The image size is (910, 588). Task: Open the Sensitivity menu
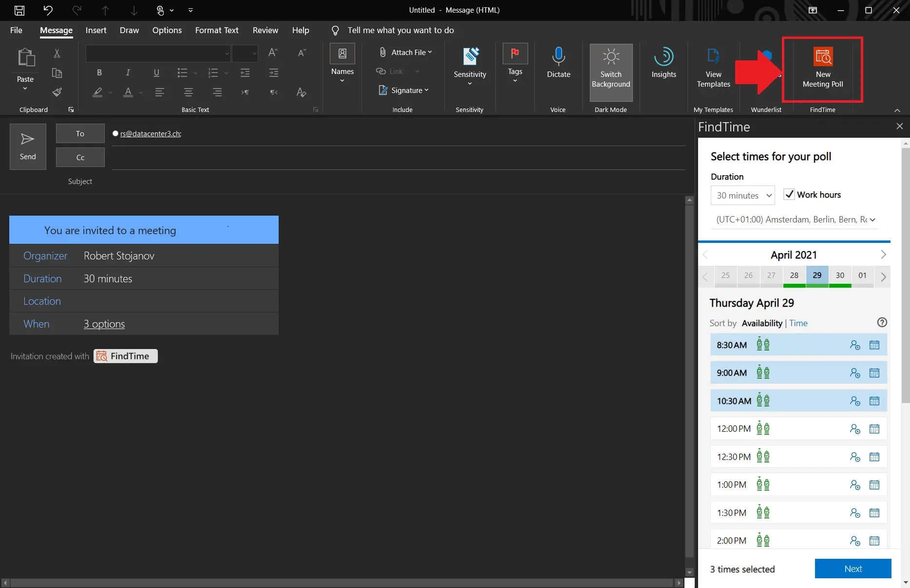[x=470, y=66]
